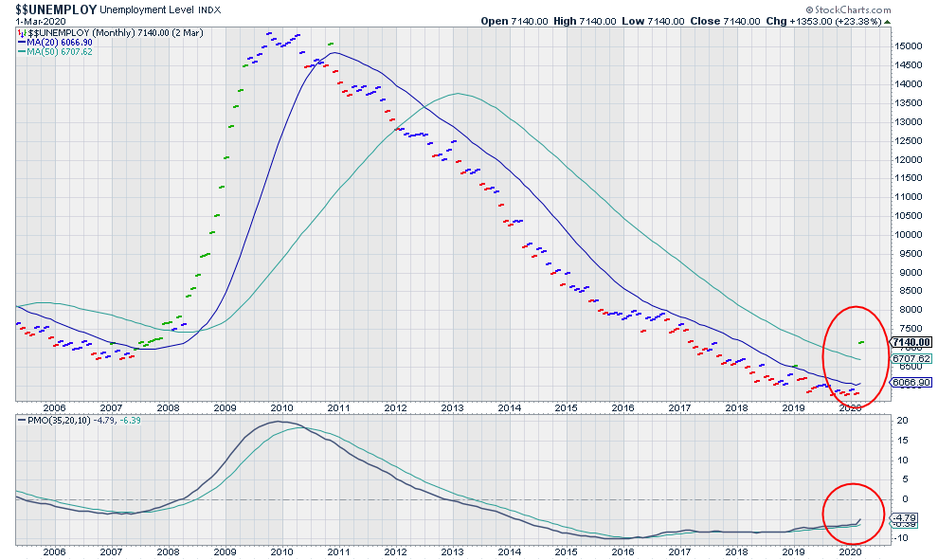938x560 pixels.
Task: Click the 6707.62 MA(50) value axis tag
Action: (911, 359)
